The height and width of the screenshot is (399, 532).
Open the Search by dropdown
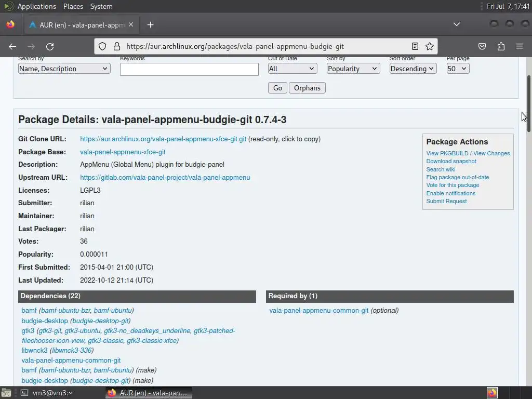click(64, 69)
